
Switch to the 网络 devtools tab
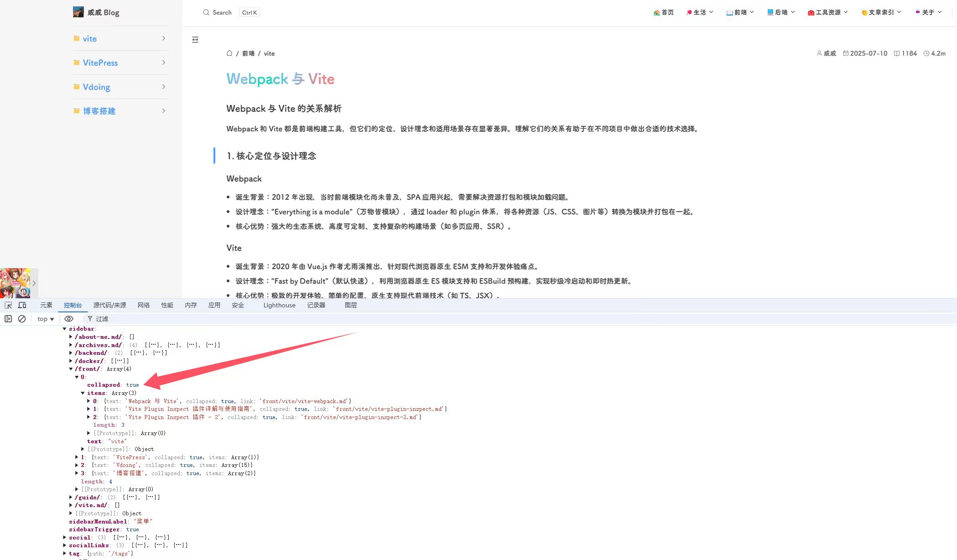pyautogui.click(x=144, y=305)
